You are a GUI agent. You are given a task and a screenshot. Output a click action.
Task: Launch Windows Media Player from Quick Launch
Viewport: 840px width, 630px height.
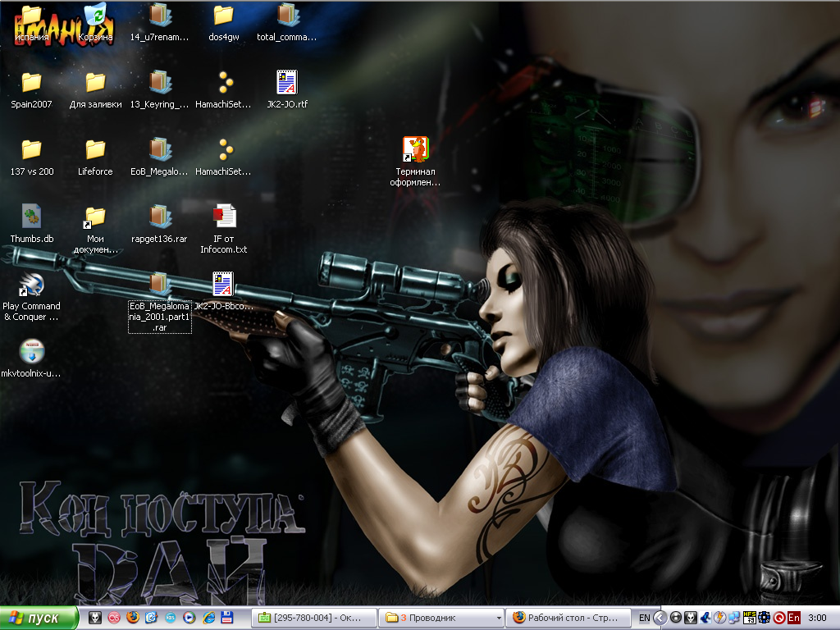[189, 618]
